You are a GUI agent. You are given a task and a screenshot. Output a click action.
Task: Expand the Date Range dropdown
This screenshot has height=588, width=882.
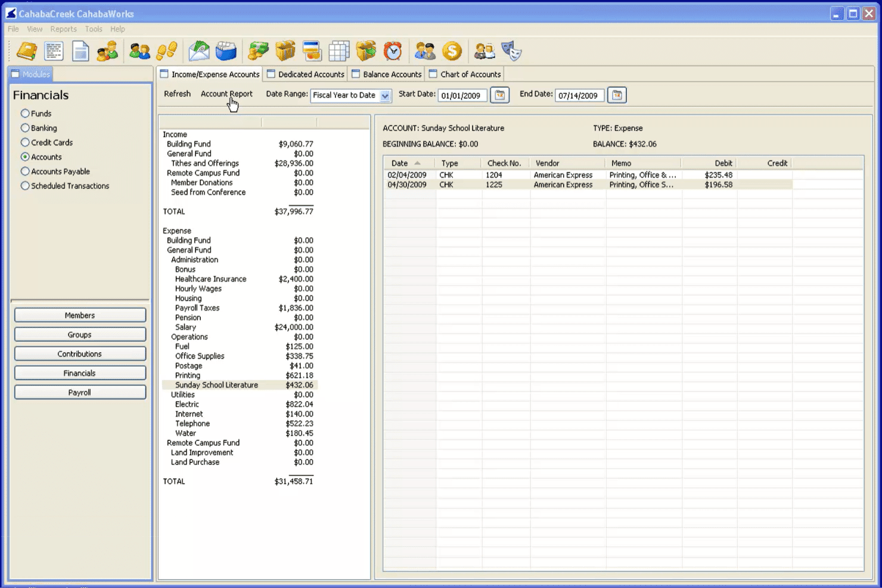click(385, 95)
